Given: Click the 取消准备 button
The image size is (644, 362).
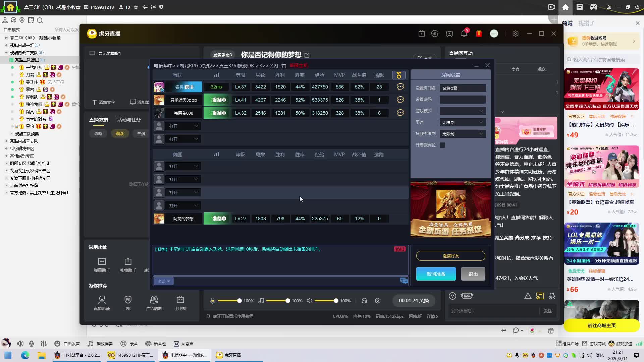Looking at the screenshot, I should point(436,274).
